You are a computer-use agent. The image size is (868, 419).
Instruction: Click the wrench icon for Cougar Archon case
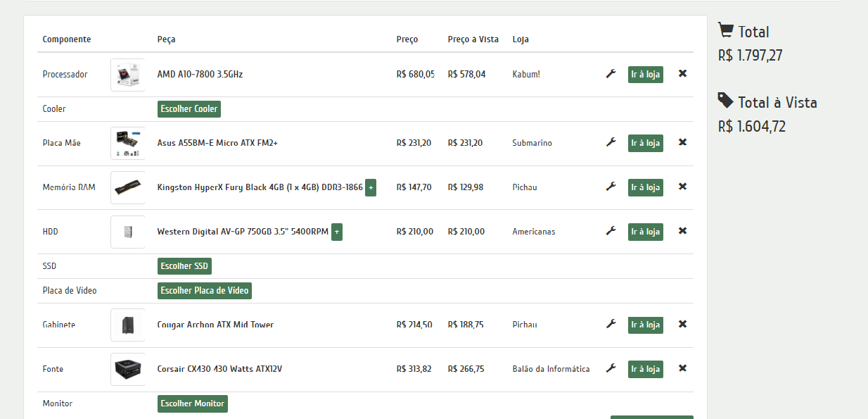pos(611,324)
